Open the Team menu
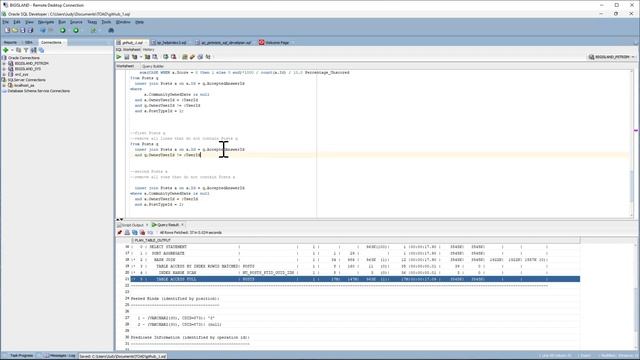This screenshot has height=360, width=640. point(92,22)
